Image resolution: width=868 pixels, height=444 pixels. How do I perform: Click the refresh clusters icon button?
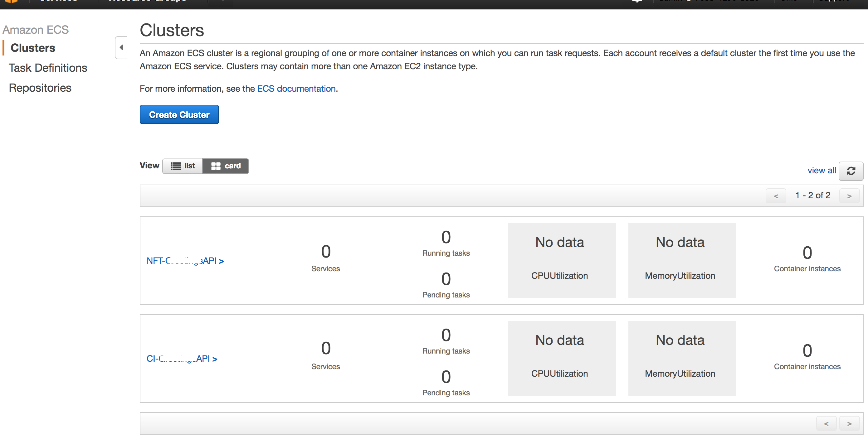point(851,171)
